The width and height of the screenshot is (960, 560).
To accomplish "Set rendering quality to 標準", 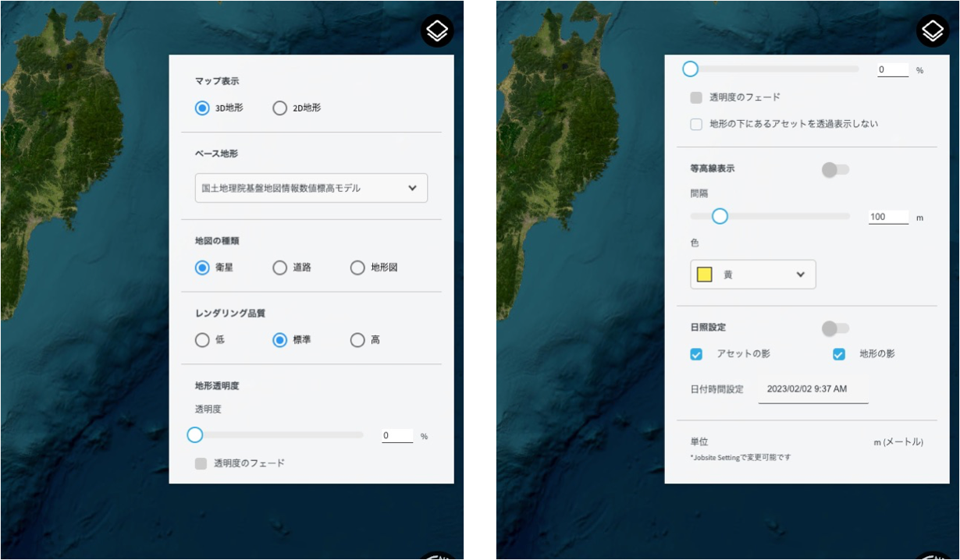I will pos(279,340).
